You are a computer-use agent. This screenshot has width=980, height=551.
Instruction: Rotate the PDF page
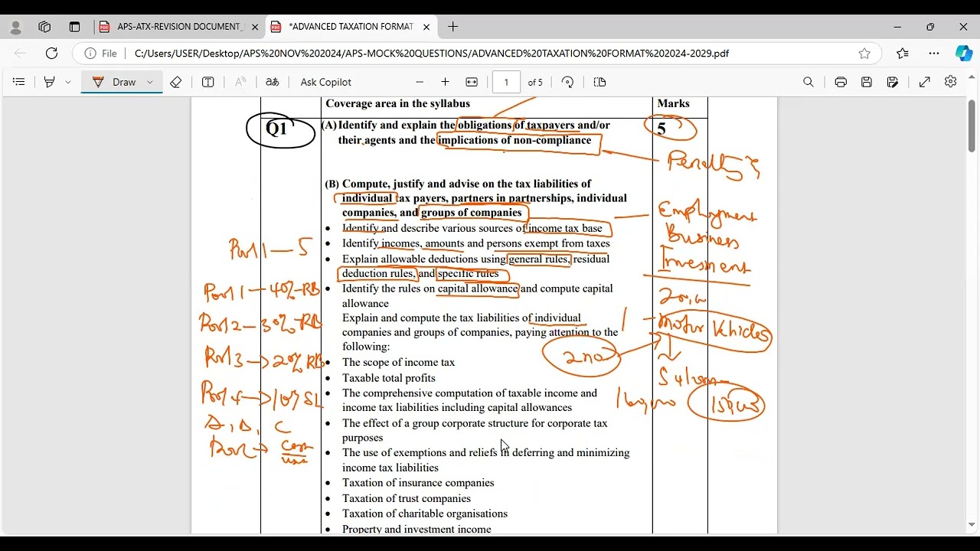[x=567, y=82]
